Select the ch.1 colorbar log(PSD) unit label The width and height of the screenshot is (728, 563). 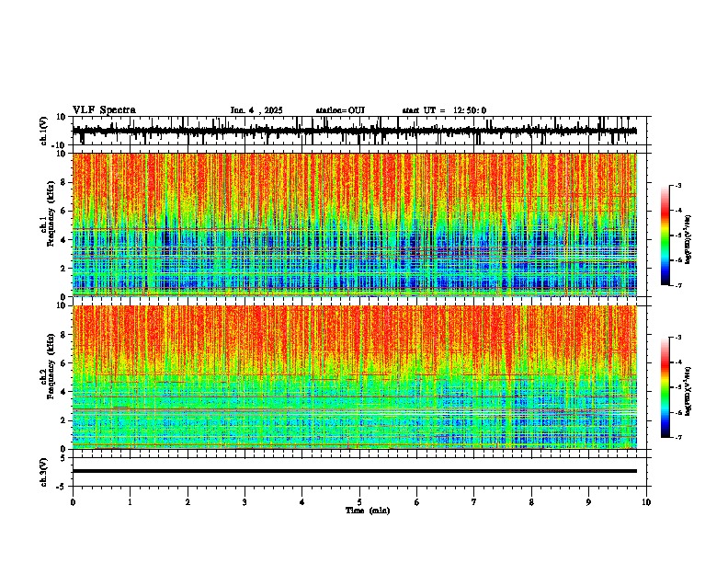pyautogui.click(x=688, y=240)
